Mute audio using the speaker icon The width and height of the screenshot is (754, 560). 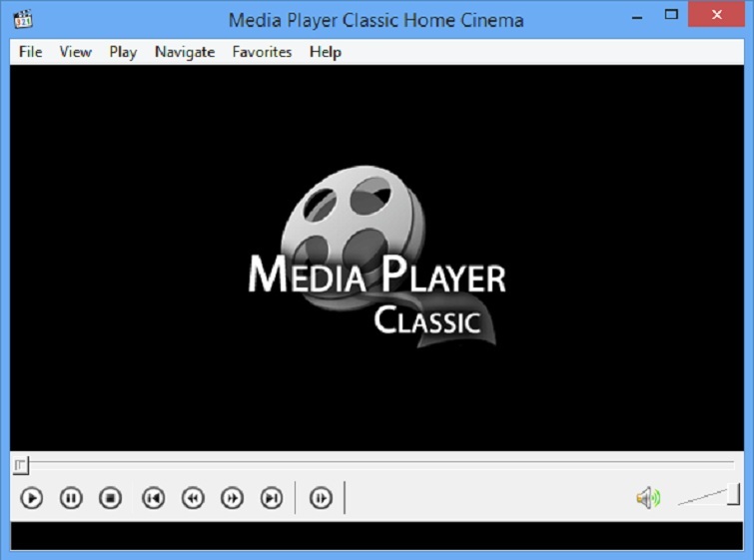pyautogui.click(x=648, y=497)
